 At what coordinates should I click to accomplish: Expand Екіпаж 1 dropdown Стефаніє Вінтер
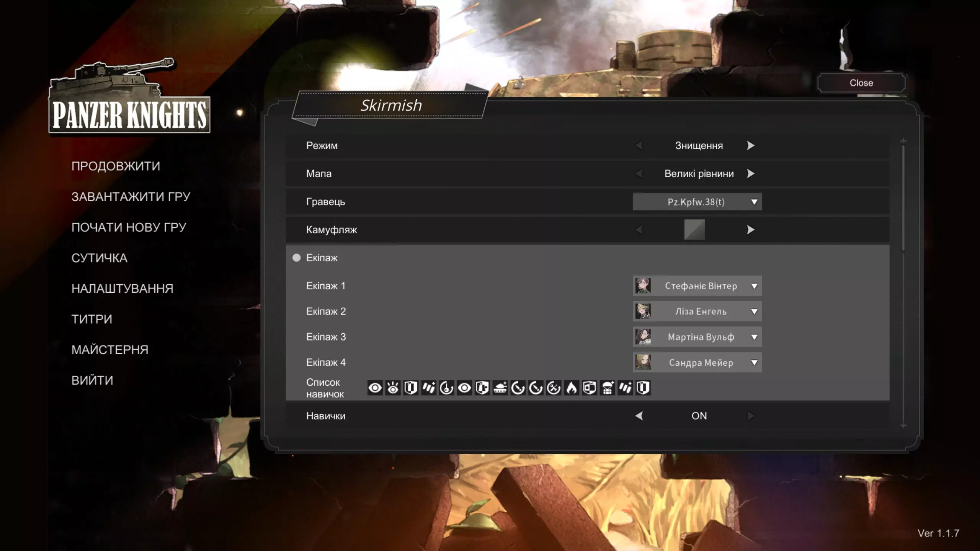click(697, 286)
